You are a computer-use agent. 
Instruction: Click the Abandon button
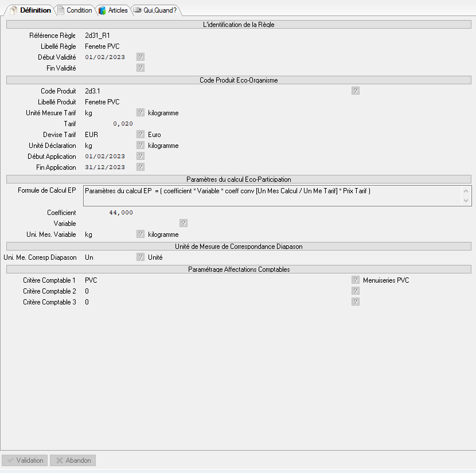pos(73,460)
